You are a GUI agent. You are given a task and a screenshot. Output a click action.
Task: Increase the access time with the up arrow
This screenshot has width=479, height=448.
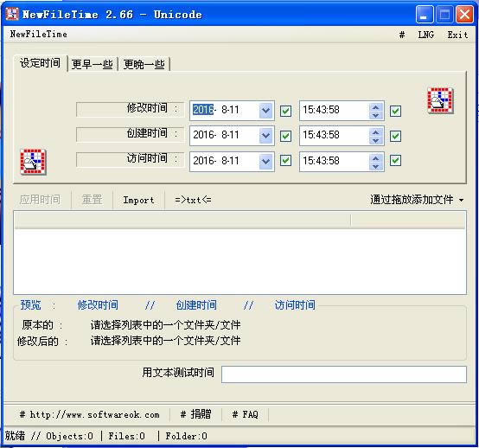376,158
